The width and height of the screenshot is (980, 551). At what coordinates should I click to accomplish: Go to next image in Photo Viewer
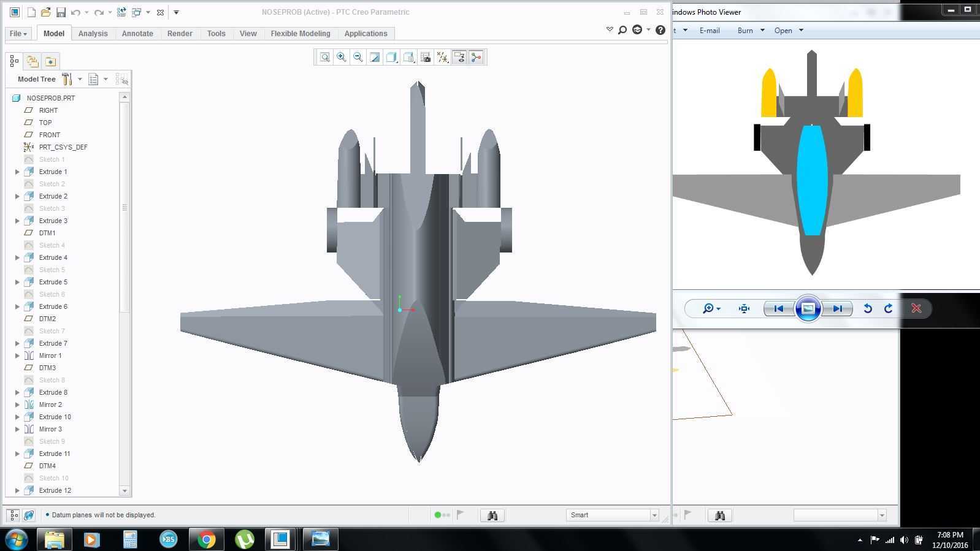tap(837, 308)
